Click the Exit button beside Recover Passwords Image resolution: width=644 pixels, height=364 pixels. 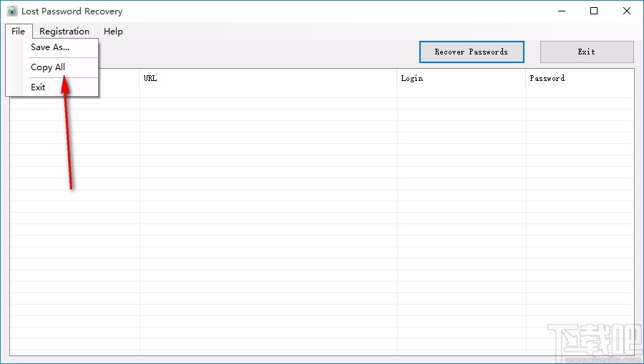[587, 52]
